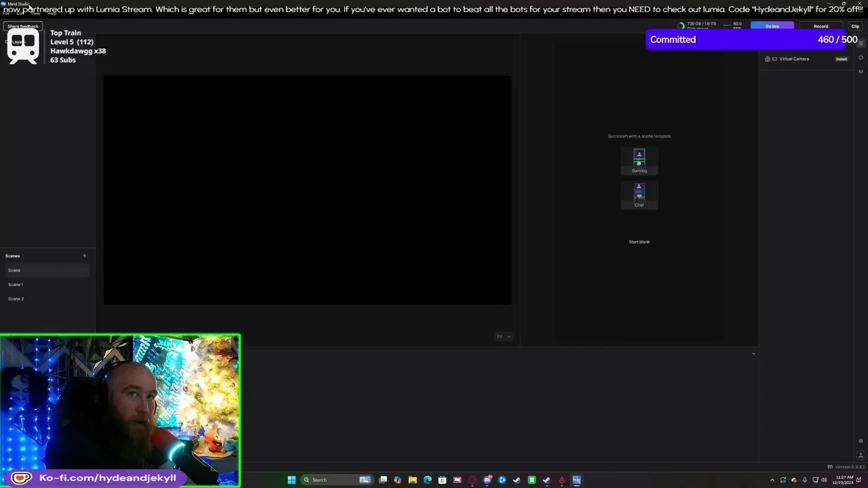Viewport: 868px width, 488px height.
Task: Open the chat bubble icon in right sidebar
Action: [x=861, y=58]
